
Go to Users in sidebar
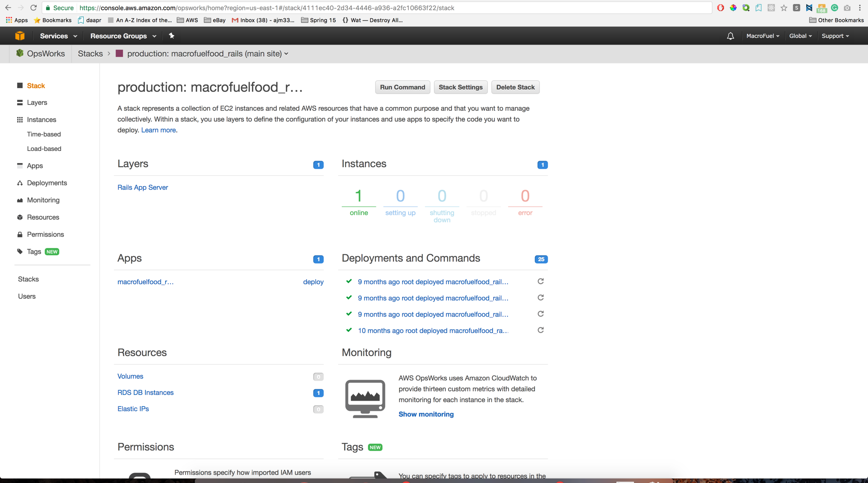[27, 296]
